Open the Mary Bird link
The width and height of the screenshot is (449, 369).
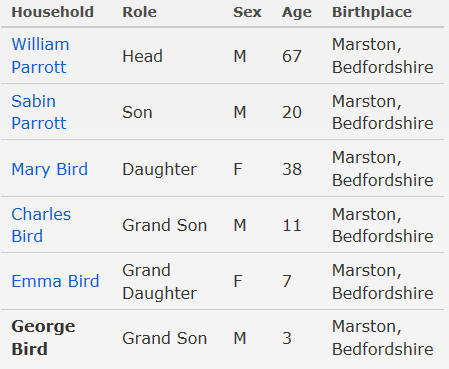click(x=50, y=169)
